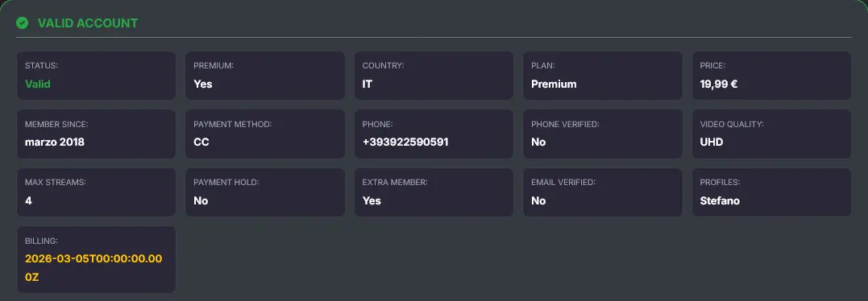This screenshot has height=301, width=868.
Task: Click the No value under PHONE VERIFIED
Action: [538, 142]
